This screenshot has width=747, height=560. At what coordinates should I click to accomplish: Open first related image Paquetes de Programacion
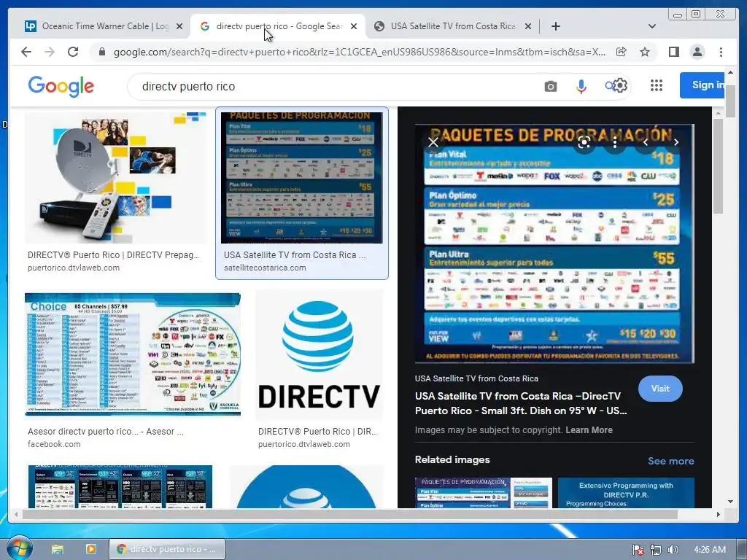coord(483,493)
